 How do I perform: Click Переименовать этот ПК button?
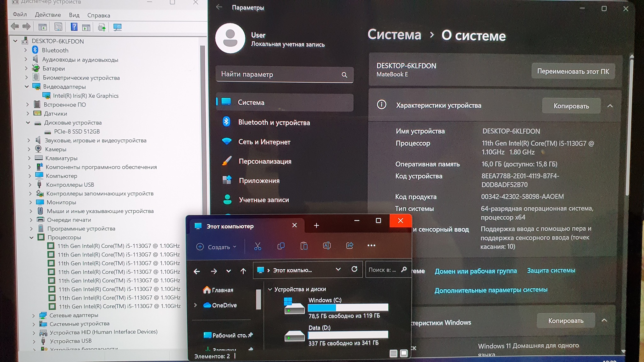point(573,71)
